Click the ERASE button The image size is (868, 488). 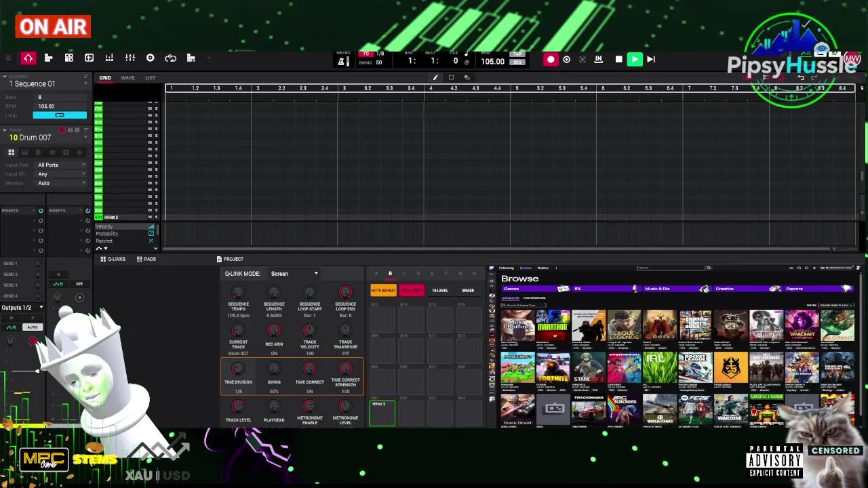[x=468, y=291]
